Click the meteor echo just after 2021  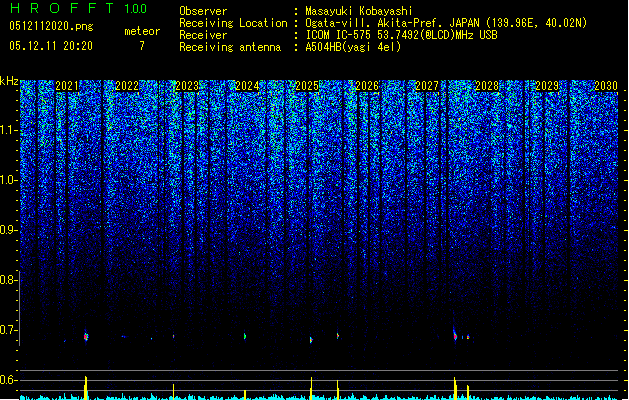[86, 336]
